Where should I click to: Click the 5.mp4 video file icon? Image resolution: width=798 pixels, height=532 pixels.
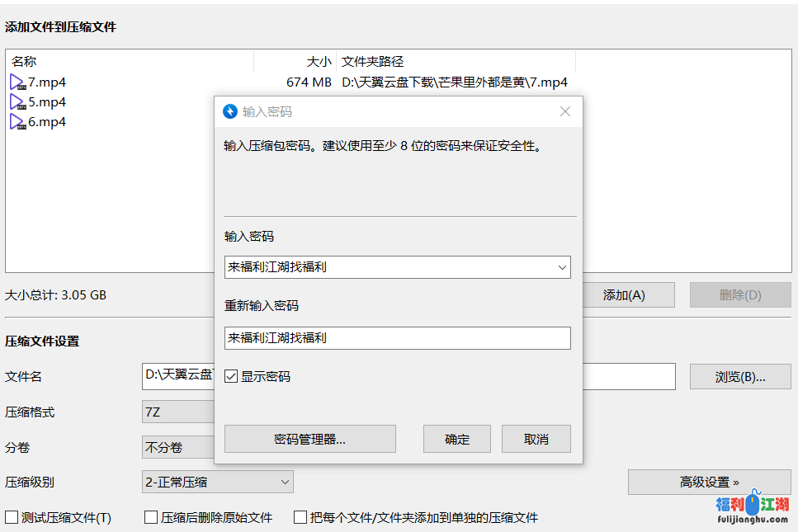click(17, 102)
